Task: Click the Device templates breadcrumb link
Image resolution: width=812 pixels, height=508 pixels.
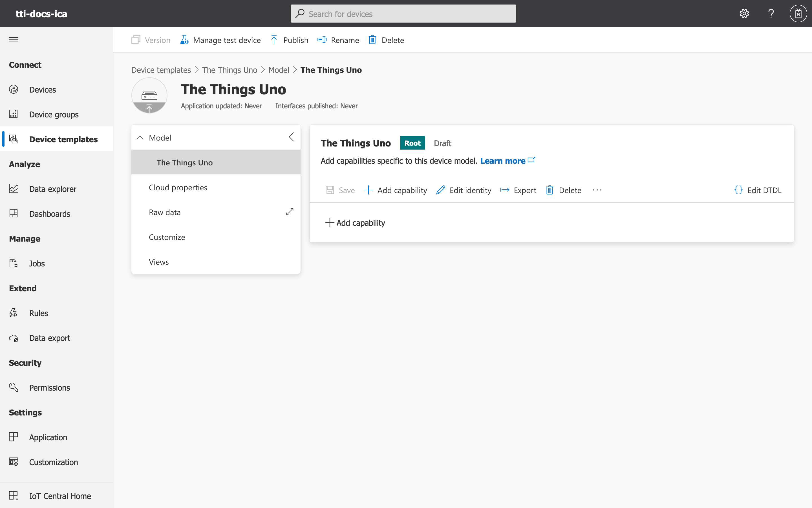Action: coord(161,70)
